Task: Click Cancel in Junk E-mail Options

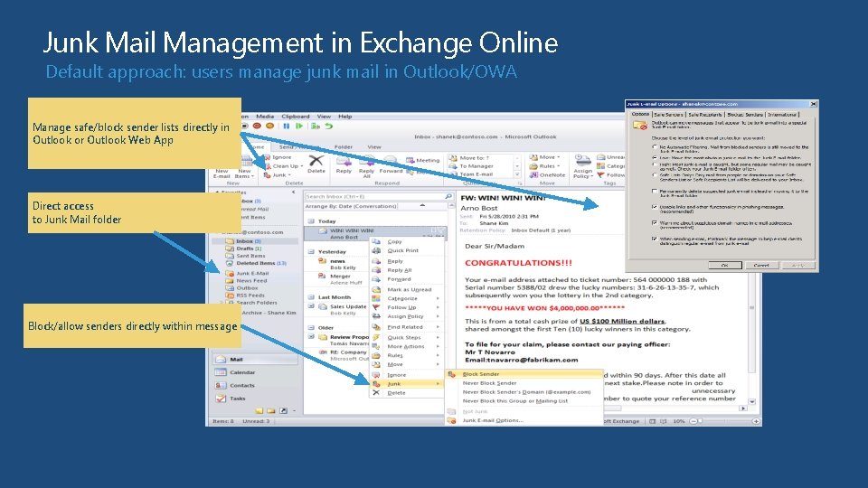Action: (761, 266)
